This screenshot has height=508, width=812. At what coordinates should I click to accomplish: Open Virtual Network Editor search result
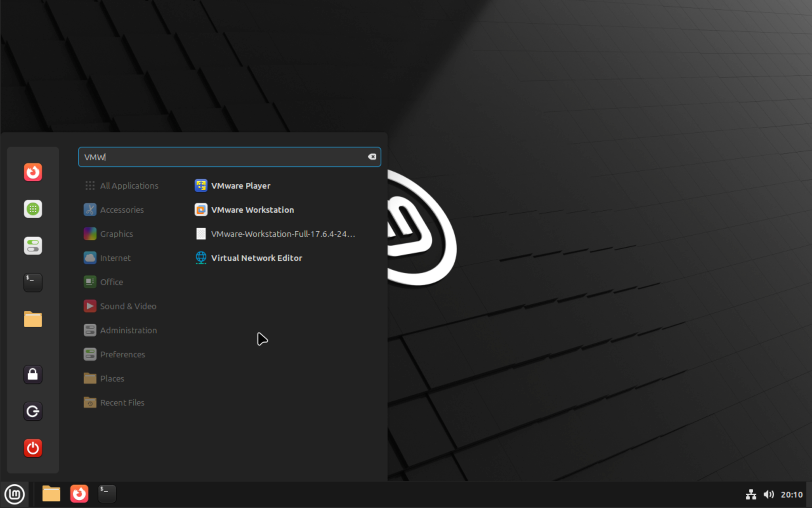coord(257,258)
